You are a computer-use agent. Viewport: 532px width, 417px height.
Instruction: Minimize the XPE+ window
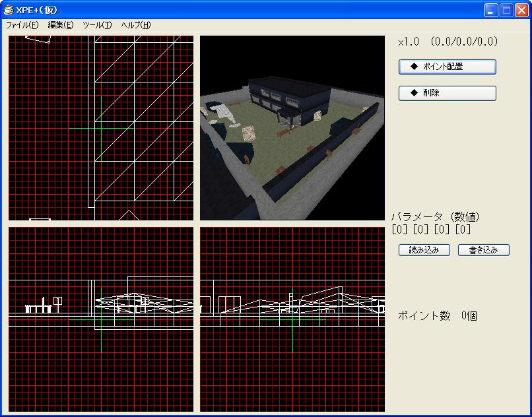[x=490, y=11]
